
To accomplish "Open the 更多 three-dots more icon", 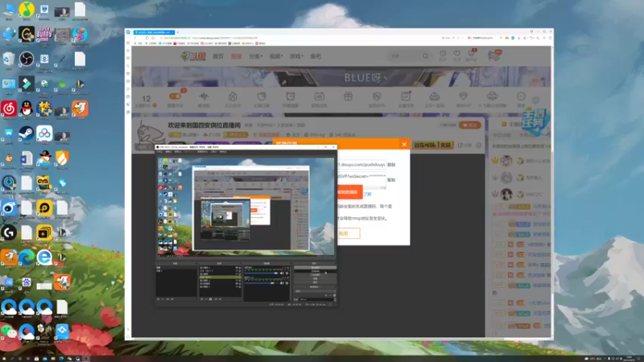I will click(x=521, y=97).
